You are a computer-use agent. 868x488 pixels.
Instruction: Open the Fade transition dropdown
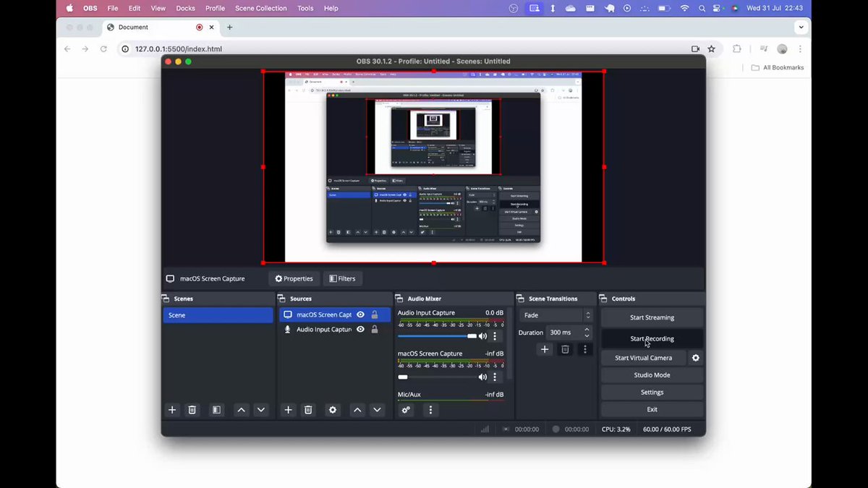556,315
